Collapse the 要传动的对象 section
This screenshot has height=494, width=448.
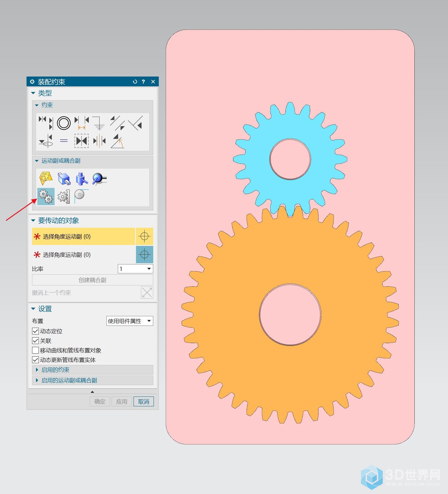(33, 221)
